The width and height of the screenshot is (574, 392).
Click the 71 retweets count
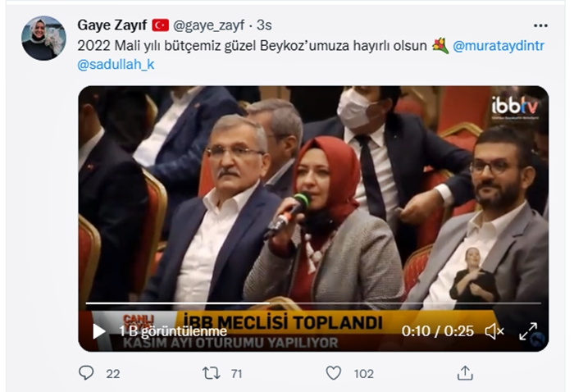(x=237, y=374)
